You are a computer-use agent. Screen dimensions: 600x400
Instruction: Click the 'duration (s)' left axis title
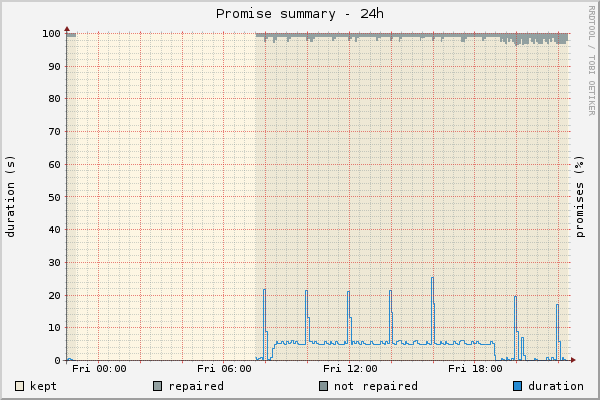click(11, 196)
